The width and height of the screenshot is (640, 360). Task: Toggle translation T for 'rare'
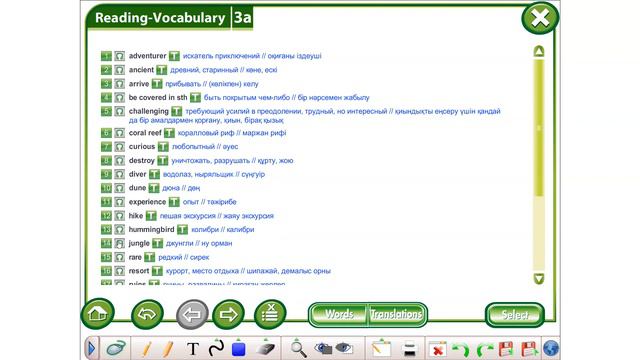150,257
